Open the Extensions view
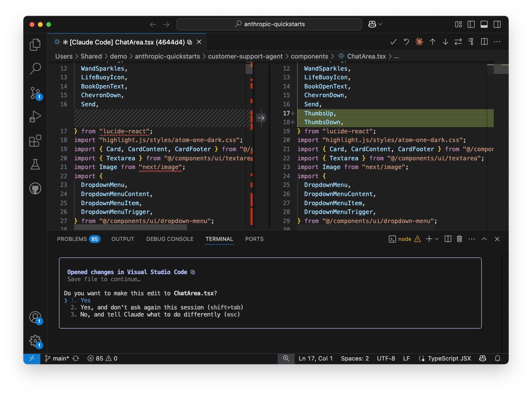The width and height of the screenshot is (532, 395). pyautogui.click(x=35, y=140)
